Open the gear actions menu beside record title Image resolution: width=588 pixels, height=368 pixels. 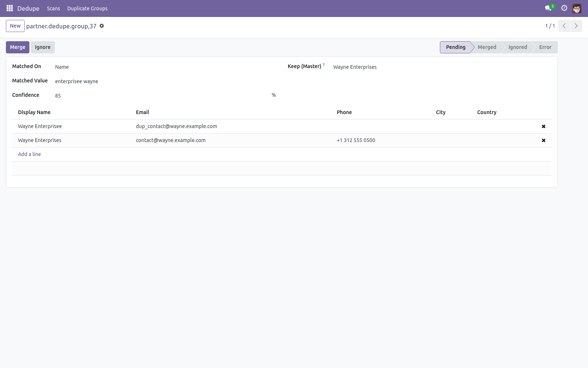click(x=102, y=26)
